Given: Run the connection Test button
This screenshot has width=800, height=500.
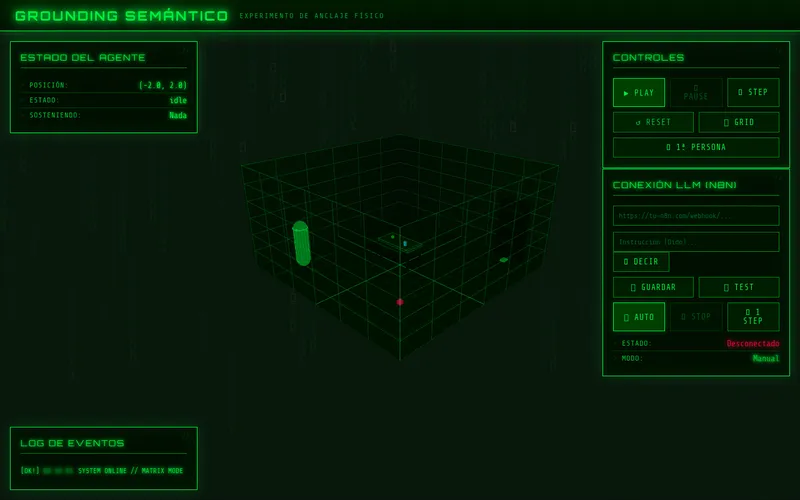Looking at the screenshot, I should click(x=739, y=287).
